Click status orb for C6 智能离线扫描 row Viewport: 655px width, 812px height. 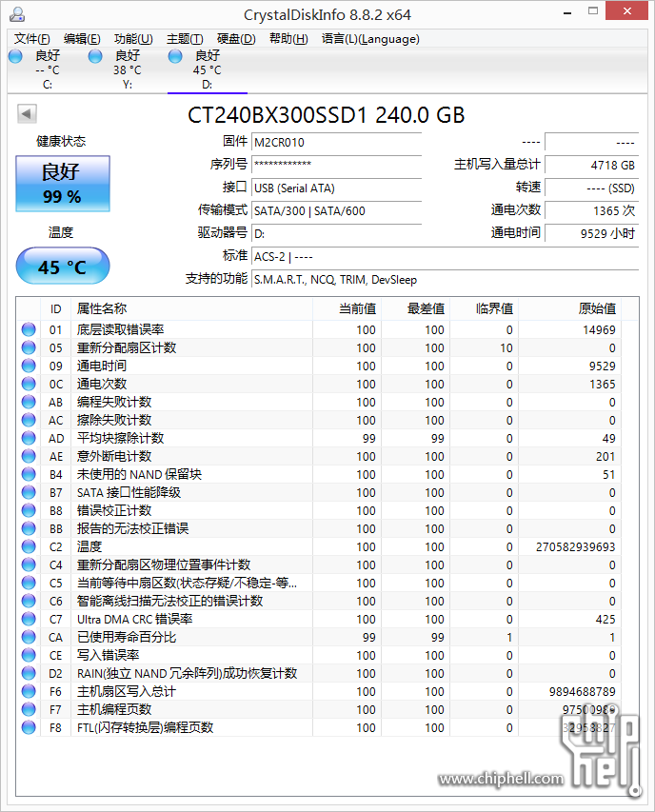(29, 601)
